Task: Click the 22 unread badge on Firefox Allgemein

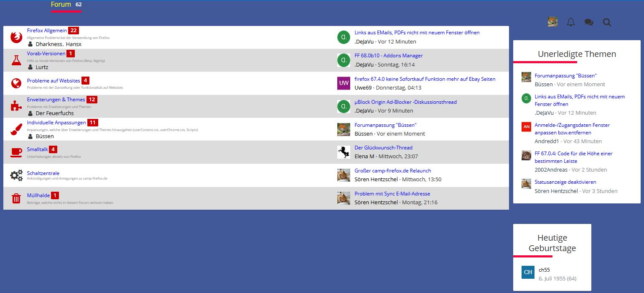Action: (x=74, y=31)
